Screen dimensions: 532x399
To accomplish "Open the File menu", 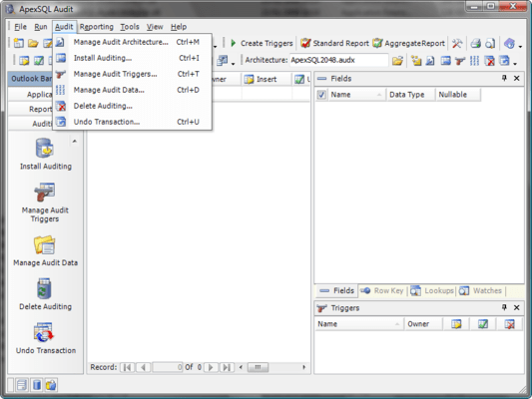I will 20,27.
